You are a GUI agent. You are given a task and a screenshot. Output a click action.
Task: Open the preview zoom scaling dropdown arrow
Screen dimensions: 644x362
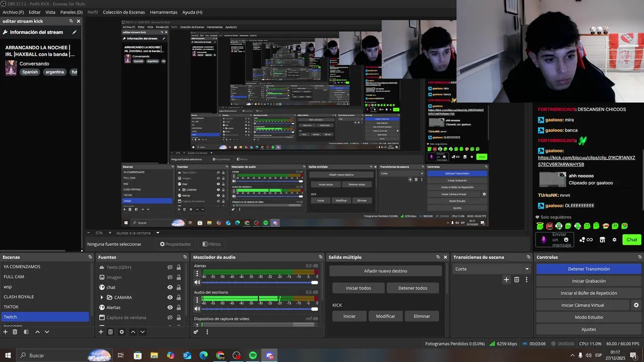(157, 233)
